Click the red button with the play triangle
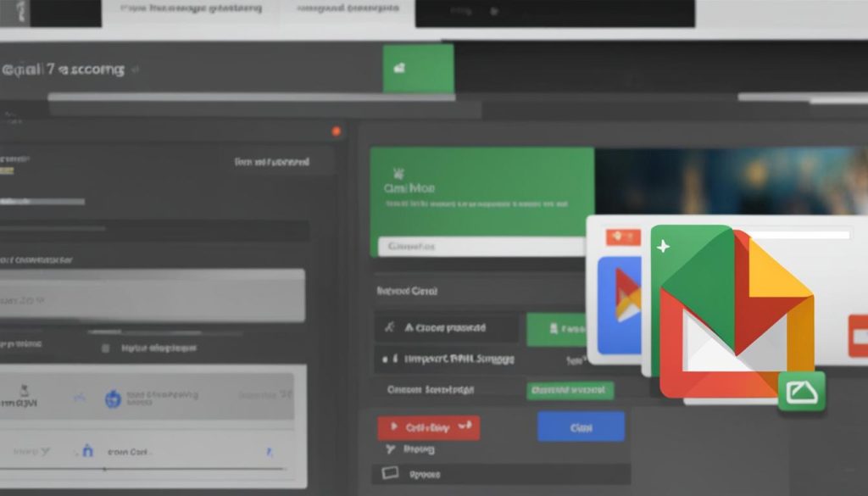 point(428,428)
